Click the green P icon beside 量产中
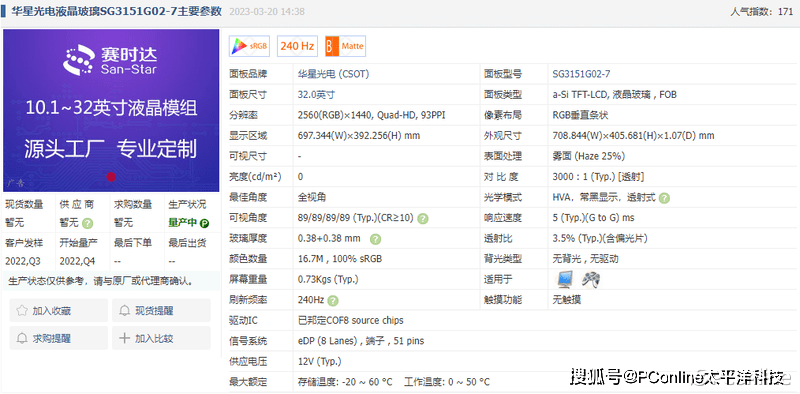 coord(204,223)
